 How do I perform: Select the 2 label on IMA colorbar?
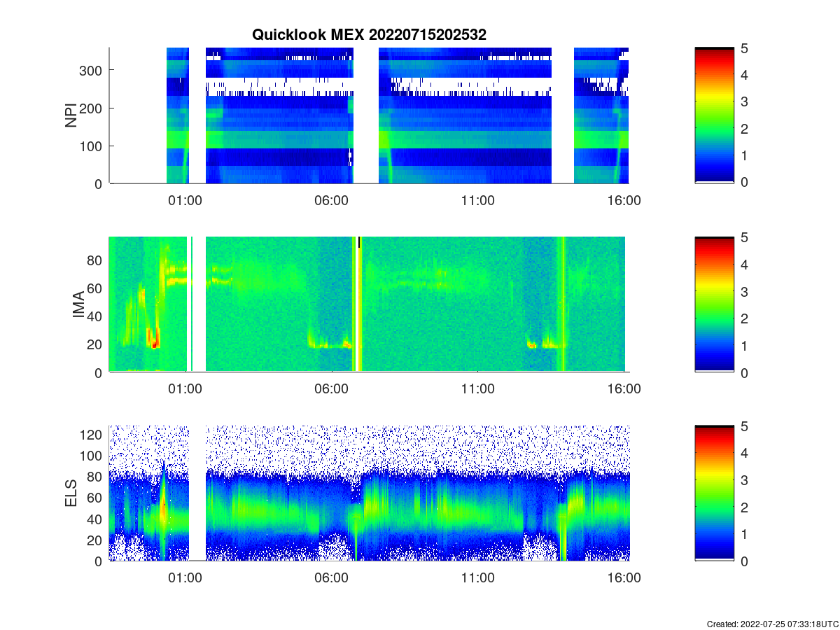tap(745, 318)
